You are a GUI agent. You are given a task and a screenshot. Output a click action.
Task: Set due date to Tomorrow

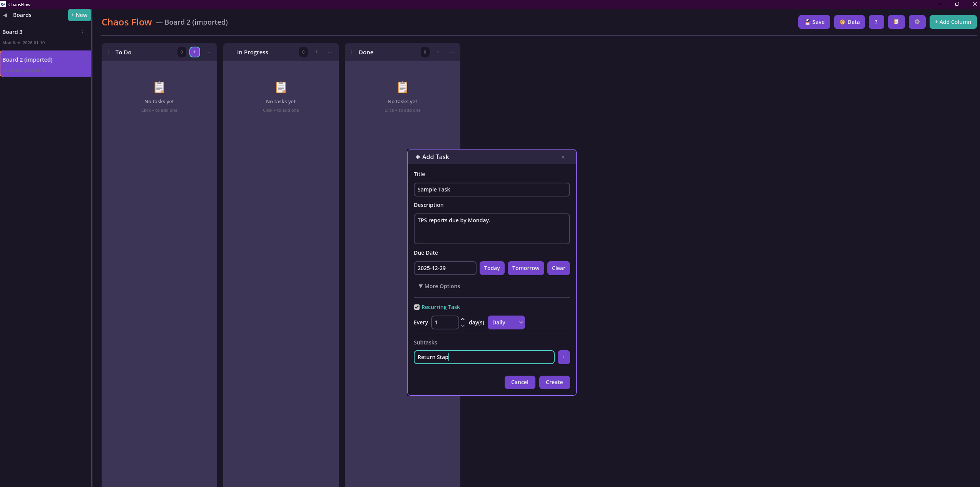526,268
